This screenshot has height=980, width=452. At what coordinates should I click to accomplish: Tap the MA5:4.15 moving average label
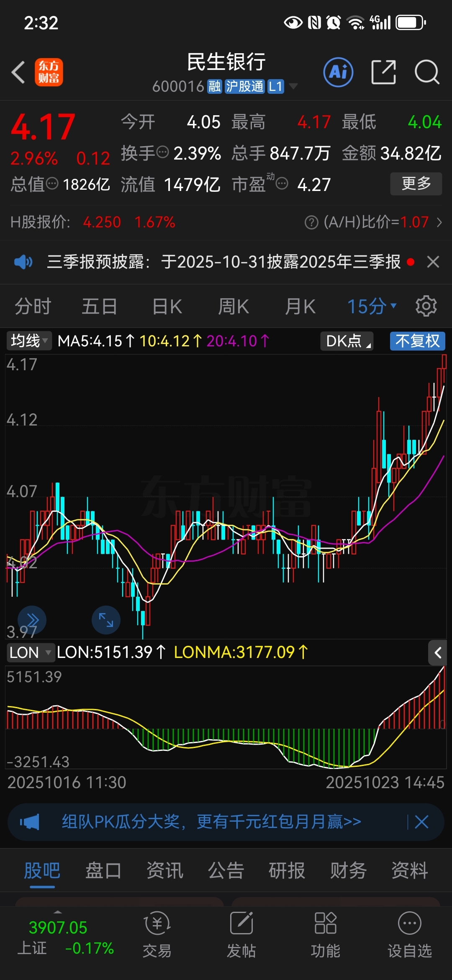tap(96, 341)
